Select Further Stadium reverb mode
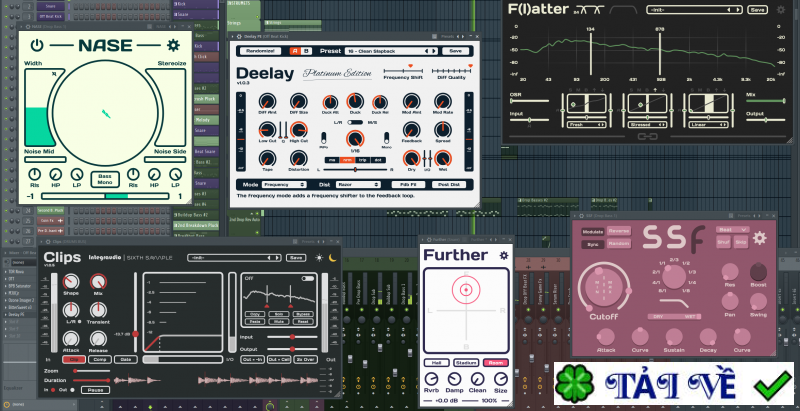 pos(466,363)
